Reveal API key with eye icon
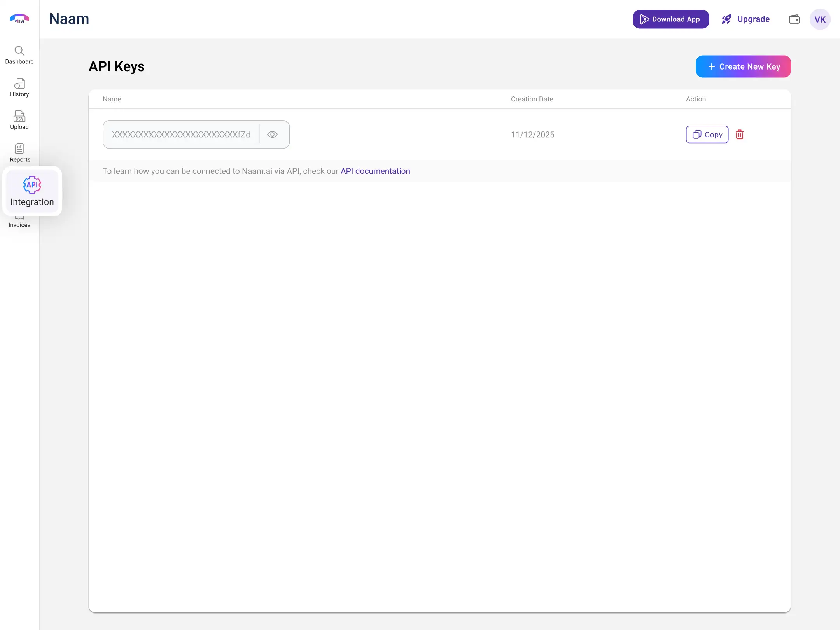 click(272, 135)
